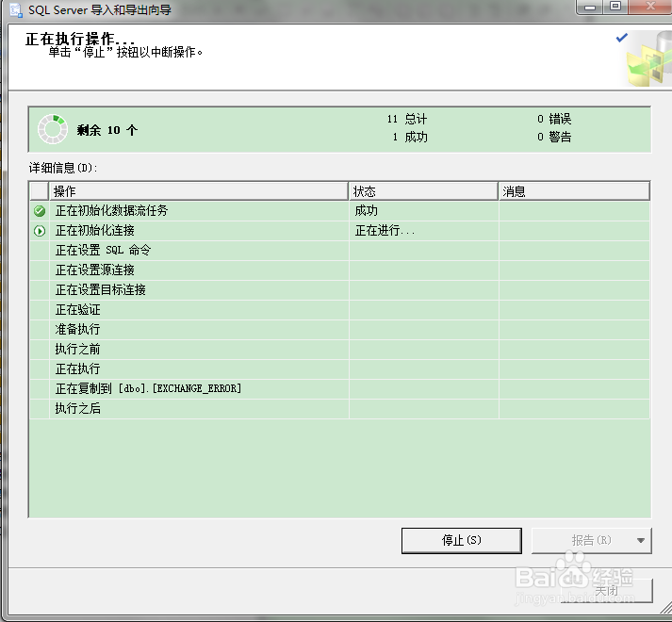Select the row 正在初始化连接
Screen dimensions: 672x622
pyautogui.click(x=340, y=231)
